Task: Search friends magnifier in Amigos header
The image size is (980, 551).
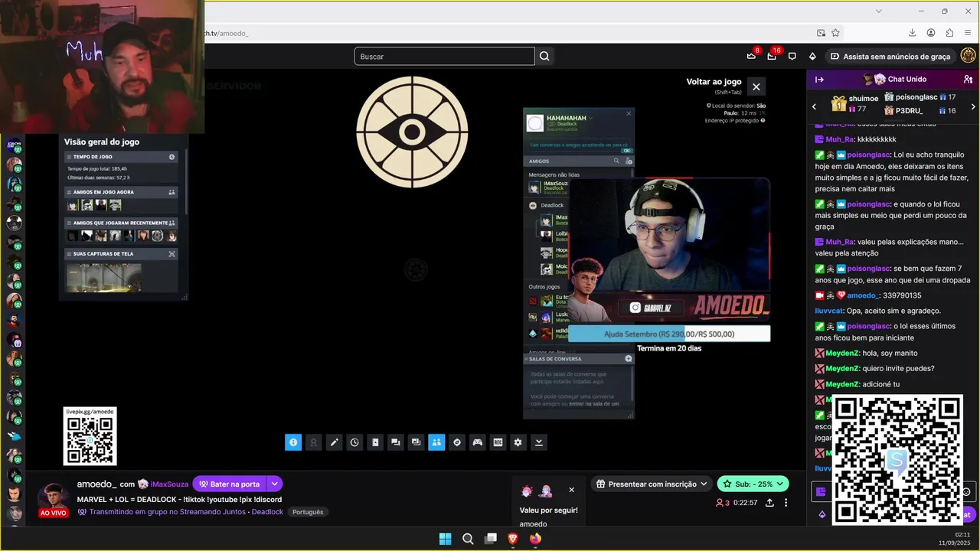Action: (x=616, y=161)
